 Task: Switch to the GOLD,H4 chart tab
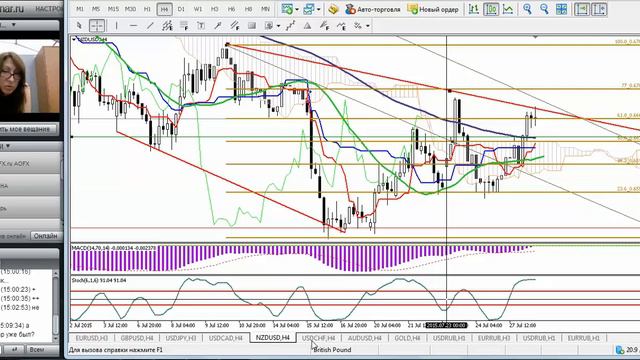coord(407,338)
